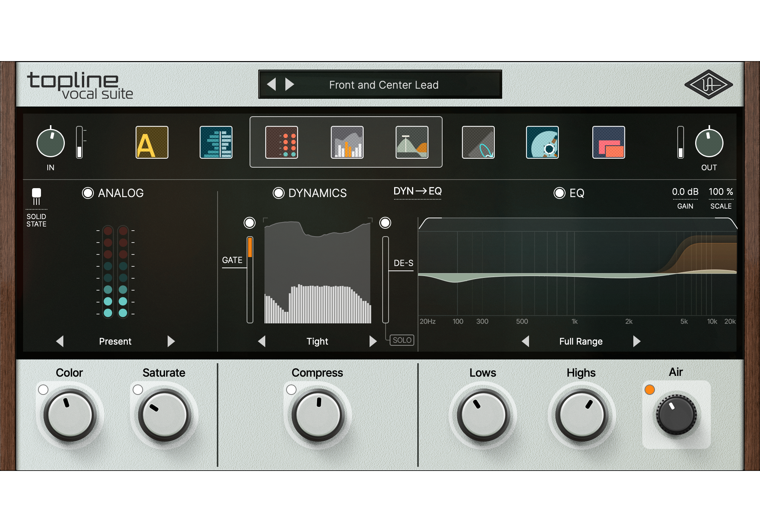Click the topline vocal suite logo

coord(80,86)
